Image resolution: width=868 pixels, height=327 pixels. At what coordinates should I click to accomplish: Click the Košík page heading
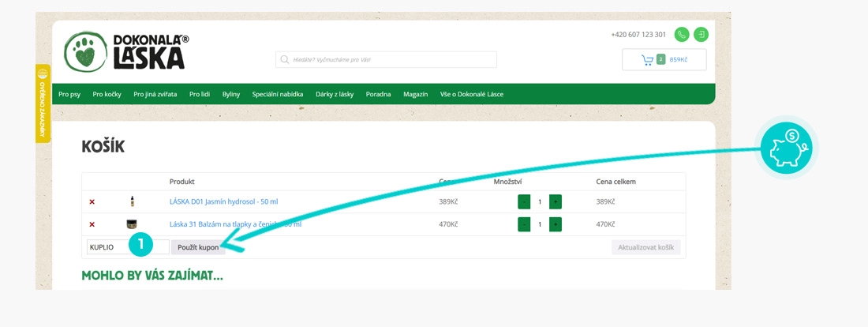[x=103, y=147]
